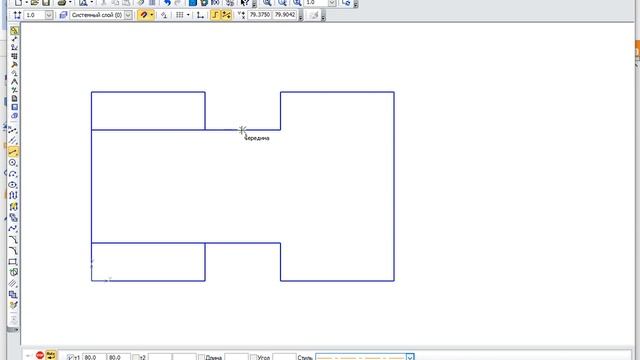The height and width of the screenshot is (360, 640).
Task: Select the Rectangle tool
Action: tap(13, 262)
